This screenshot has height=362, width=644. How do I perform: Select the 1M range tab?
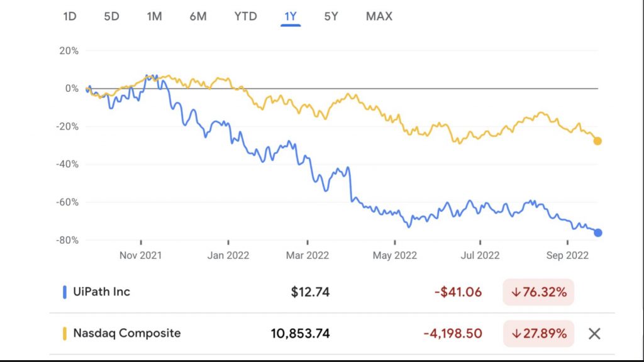point(154,16)
